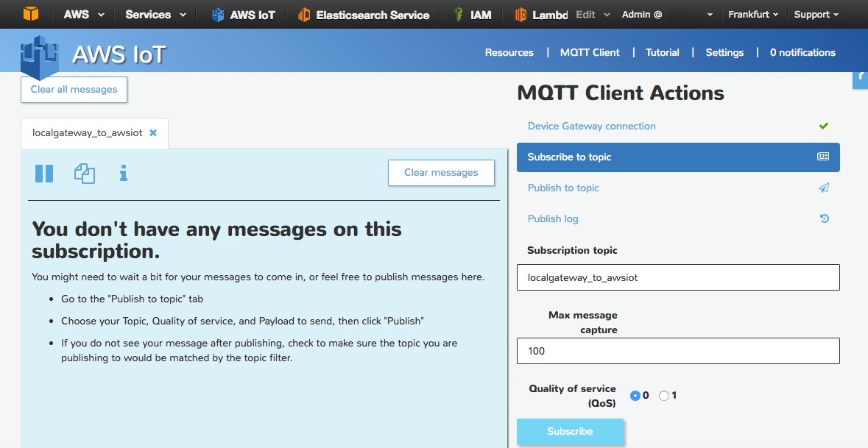This screenshot has width=868, height=448.
Task: Open the Admin account dropdown
Action: pos(667,15)
